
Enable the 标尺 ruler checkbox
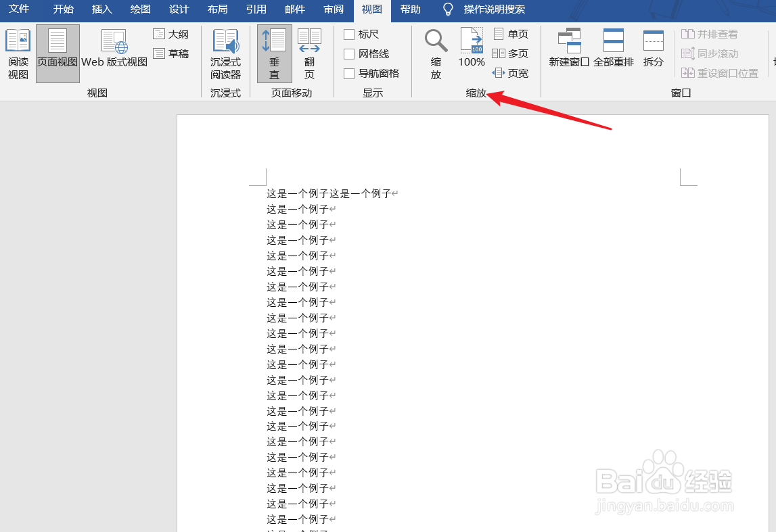tap(349, 34)
